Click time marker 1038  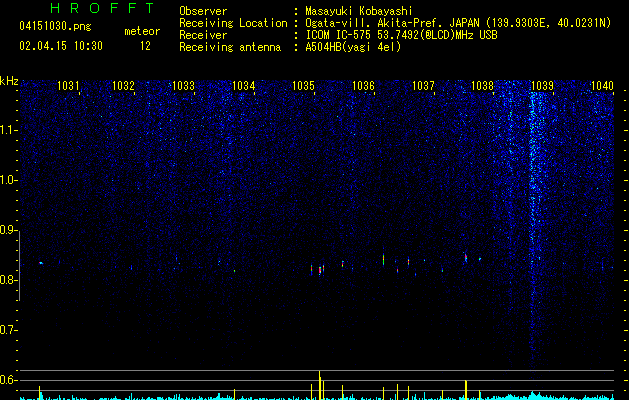482,86
